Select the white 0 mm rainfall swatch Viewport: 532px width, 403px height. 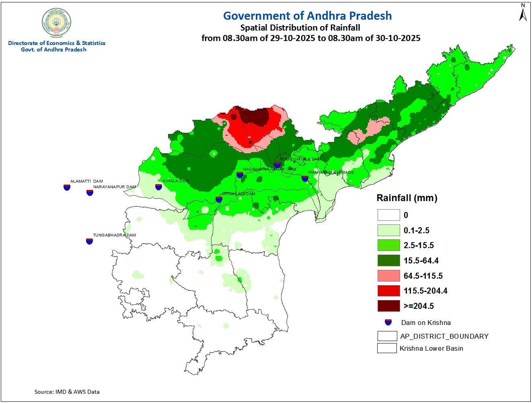click(x=388, y=215)
